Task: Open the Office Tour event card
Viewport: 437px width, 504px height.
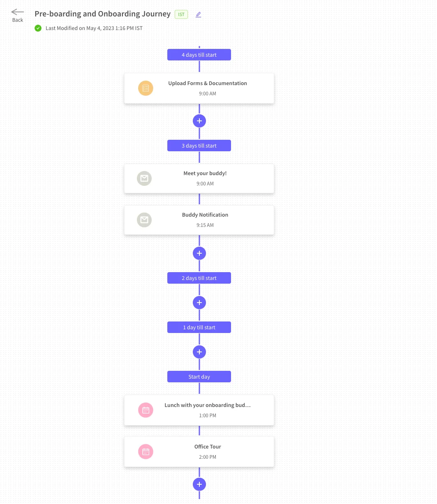Action: [208, 451]
